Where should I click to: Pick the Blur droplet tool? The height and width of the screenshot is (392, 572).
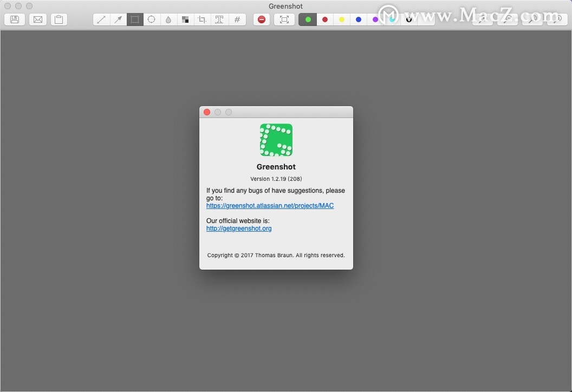pyautogui.click(x=168, y=19)
